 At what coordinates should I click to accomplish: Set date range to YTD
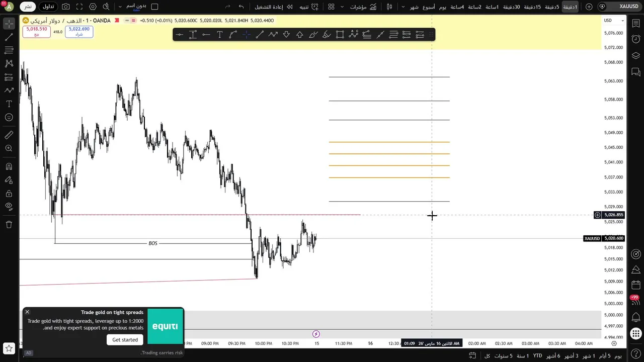[537, 356]
